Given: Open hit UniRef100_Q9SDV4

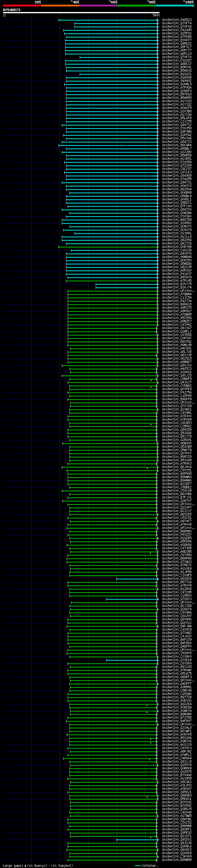Looking at the screenshot, I should tap(177, 579).
